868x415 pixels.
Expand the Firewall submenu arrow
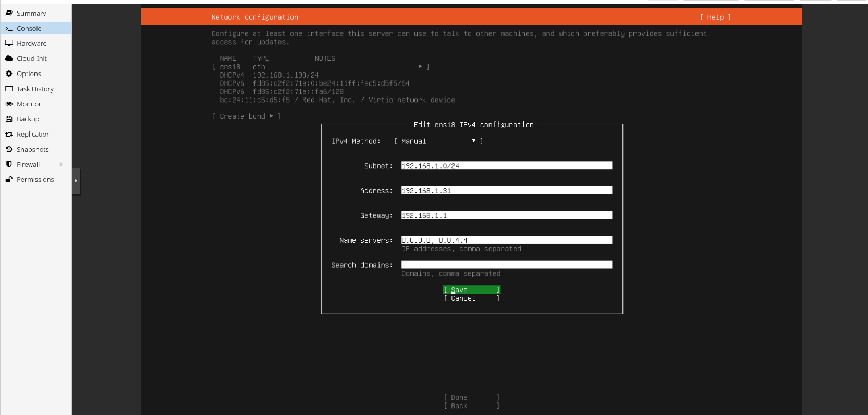click(61, 164)
